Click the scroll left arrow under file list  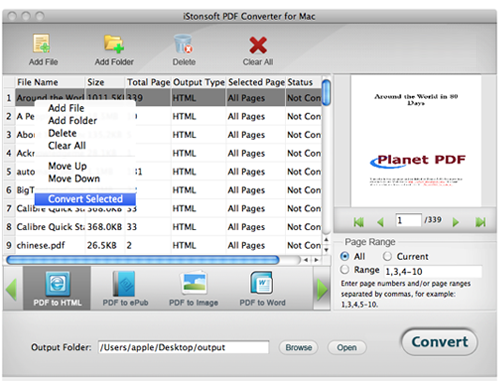[306, 260]
